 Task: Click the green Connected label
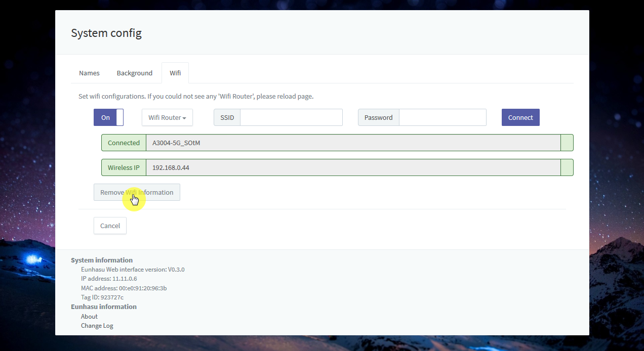124,143
